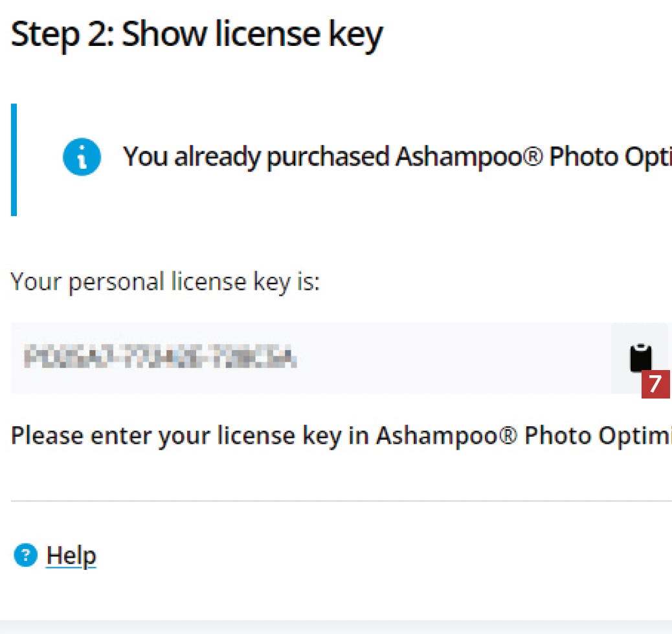The height and width of the screenshot is (634, 672).
Task: Open the Help link
Action: click(71, 555)
